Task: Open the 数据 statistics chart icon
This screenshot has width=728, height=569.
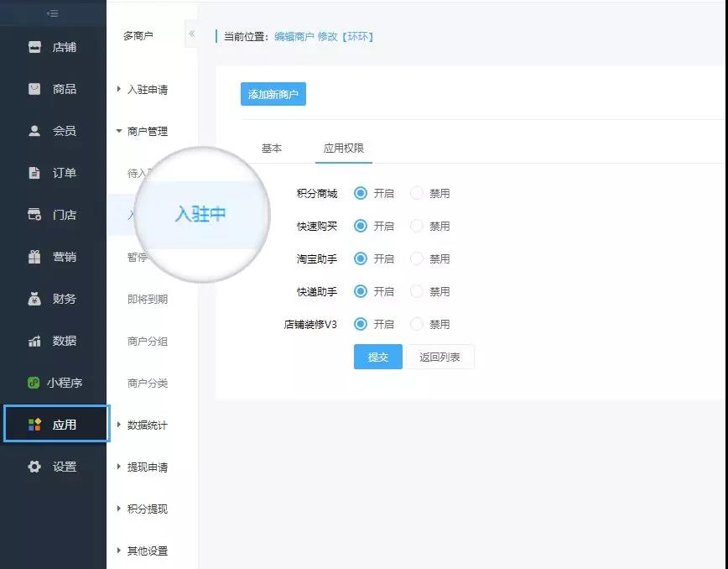Action: (x=34, y=341)
